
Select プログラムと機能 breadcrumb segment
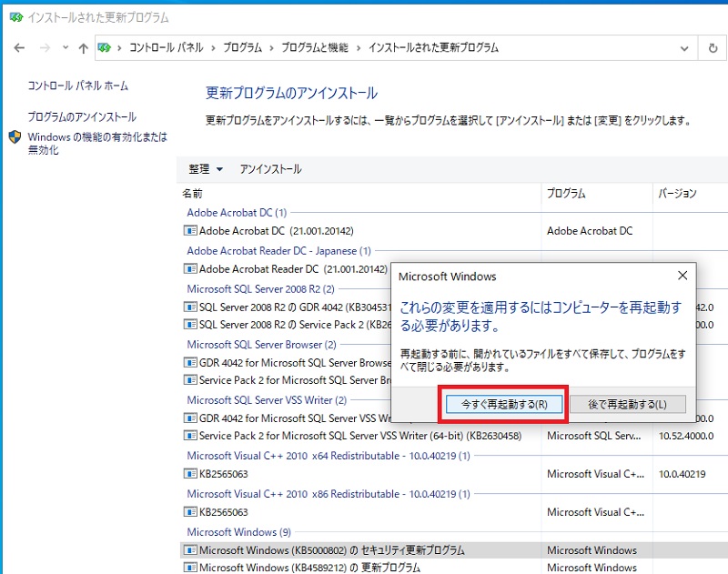[314, 47]
